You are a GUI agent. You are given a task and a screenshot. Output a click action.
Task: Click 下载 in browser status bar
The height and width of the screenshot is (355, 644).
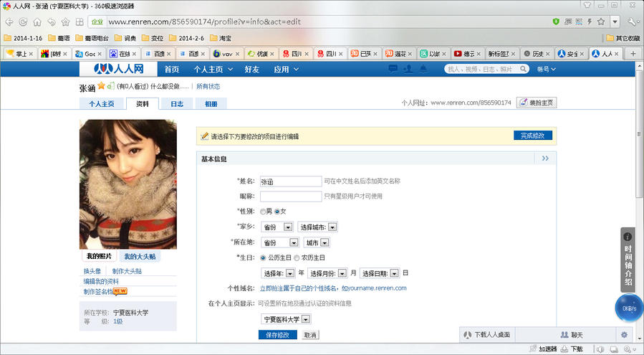(572, 349)
